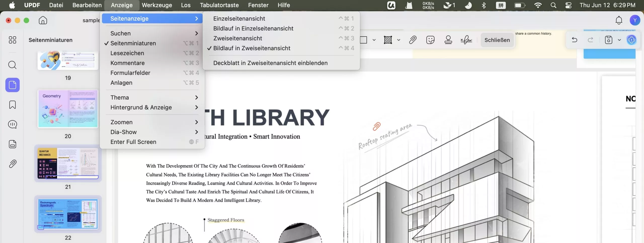Open the Bearbeiten menu
The width and height of the screenshot is (644, 243).
pos(87,5)
